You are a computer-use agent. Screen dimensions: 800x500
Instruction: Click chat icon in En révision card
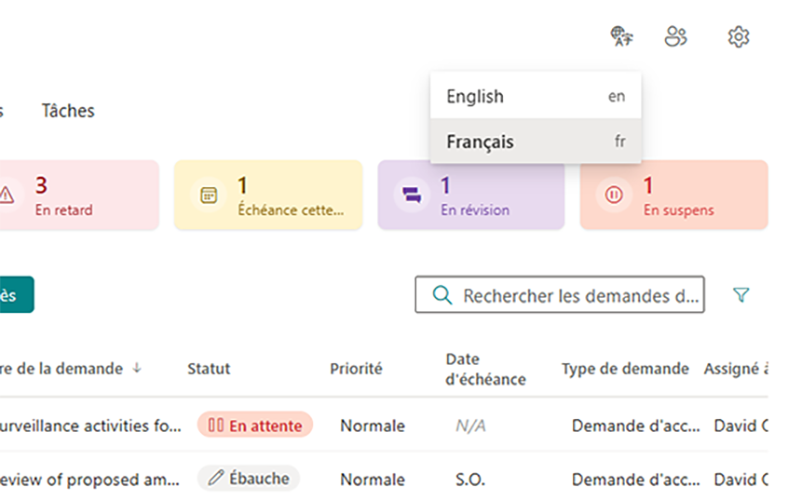pyautogui.click(x=412, y=195)
